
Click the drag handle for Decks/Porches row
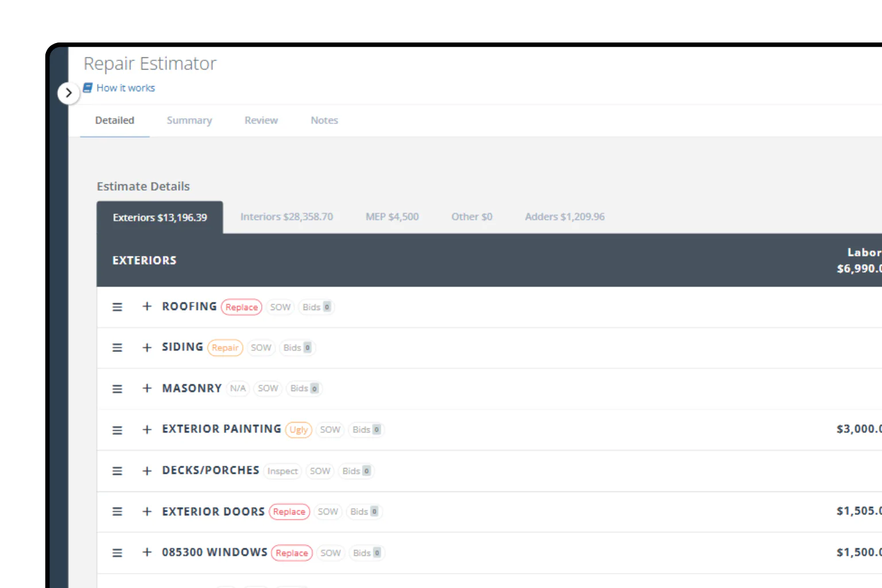(x=117, y=471)
